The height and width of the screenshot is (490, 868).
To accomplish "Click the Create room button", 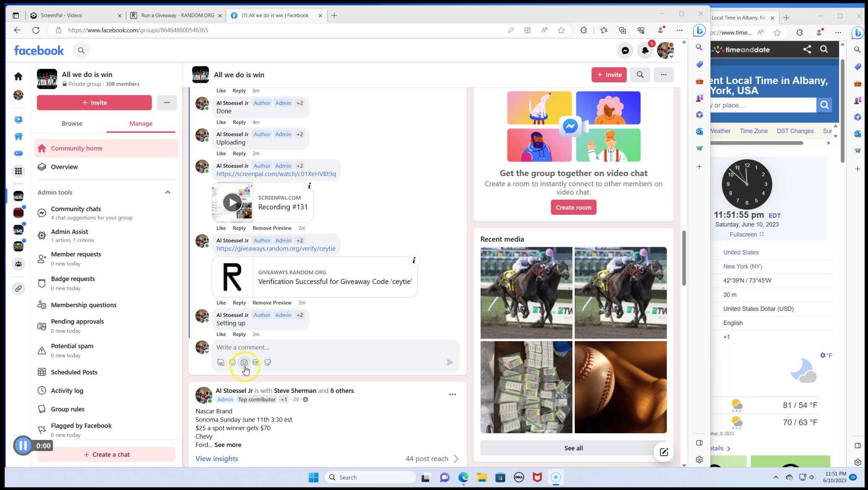I will [573, 207].
